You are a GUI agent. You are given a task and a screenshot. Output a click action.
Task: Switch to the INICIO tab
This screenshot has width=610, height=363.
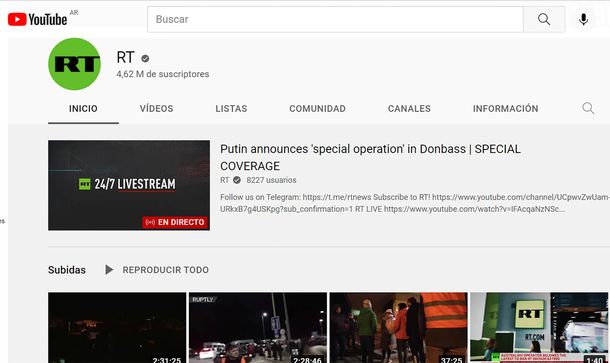coord(83,109)
